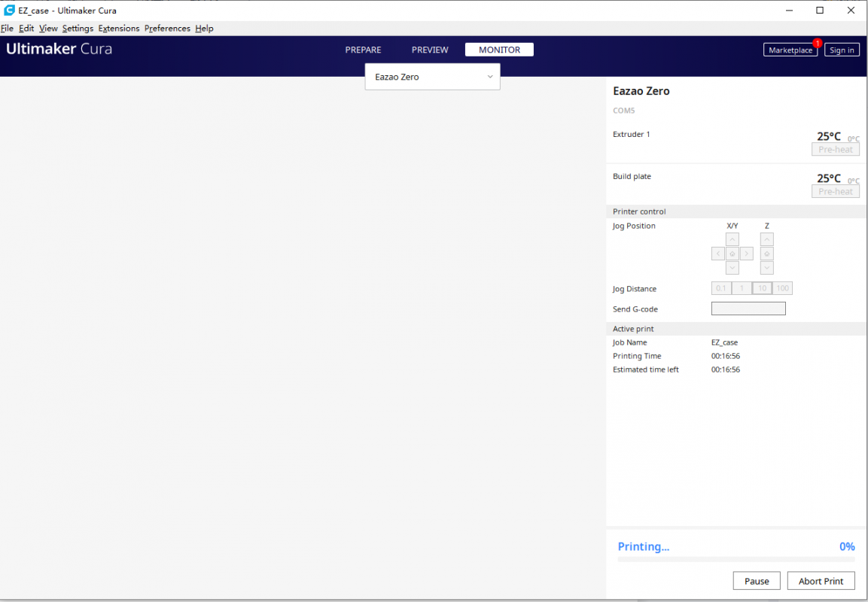The height and width of the screenshot is (602, 868).
Task: Click the Cura logo in the title bar
Action: pyautogui.click(x=9, y=10)
